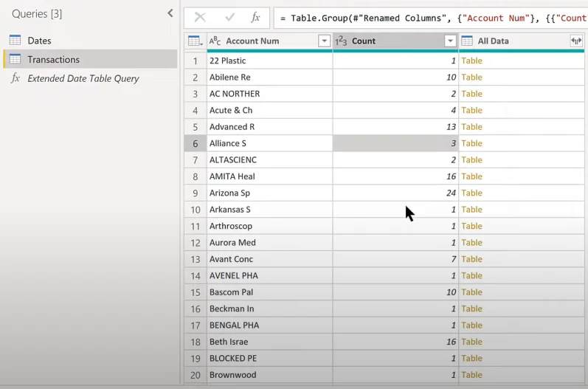This screenshot has width=588, height=389.
Task: Click the table type icon on All Data
Action: [x=467, y=41]
